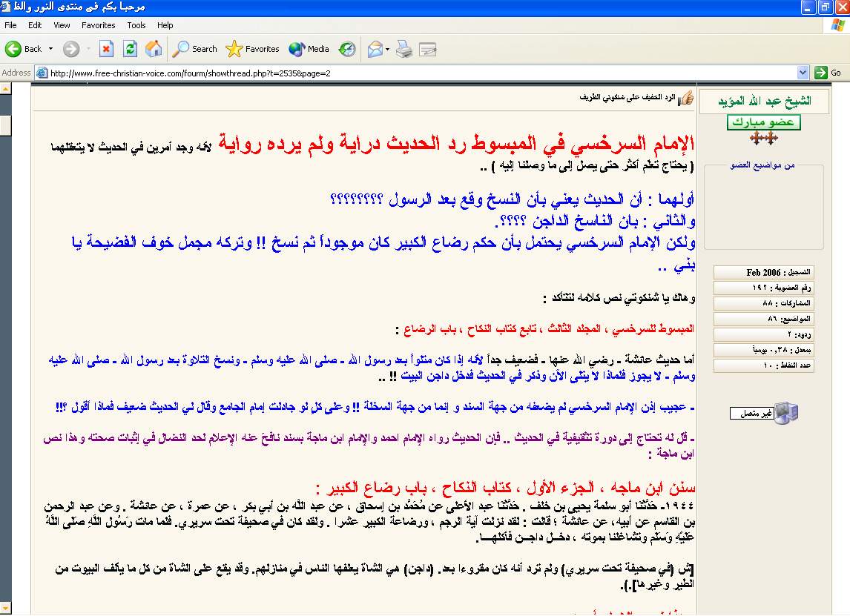This screenshot has width=850, height=616.
Task: Expand the Mail dropdown arrow
Action: pyautogui.click(x=388, y=50)
